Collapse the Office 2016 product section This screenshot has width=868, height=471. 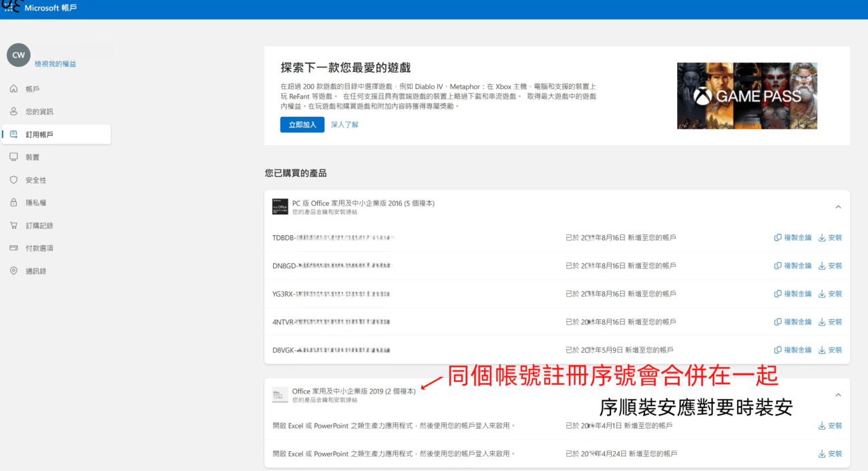(838, 207)
